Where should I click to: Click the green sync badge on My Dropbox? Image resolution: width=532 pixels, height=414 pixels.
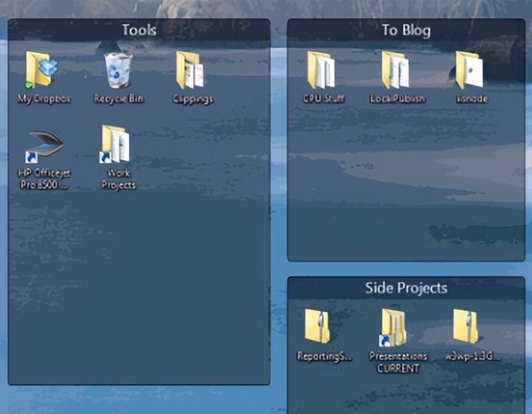[x=29, y=84]
